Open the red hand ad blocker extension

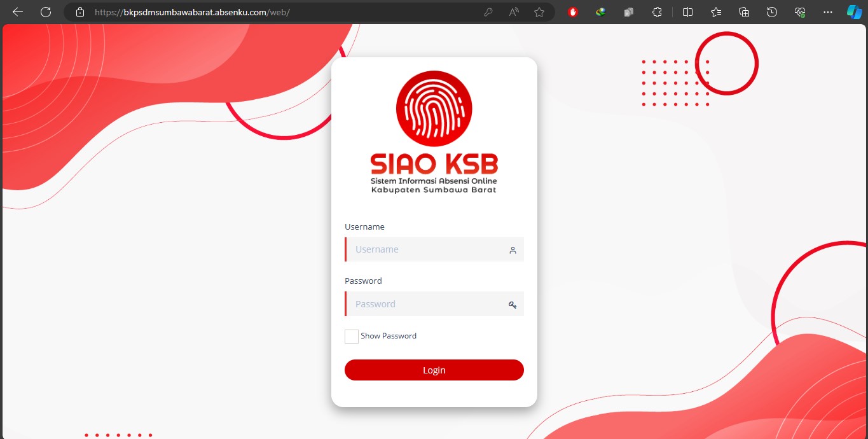(x=573, y=12)
